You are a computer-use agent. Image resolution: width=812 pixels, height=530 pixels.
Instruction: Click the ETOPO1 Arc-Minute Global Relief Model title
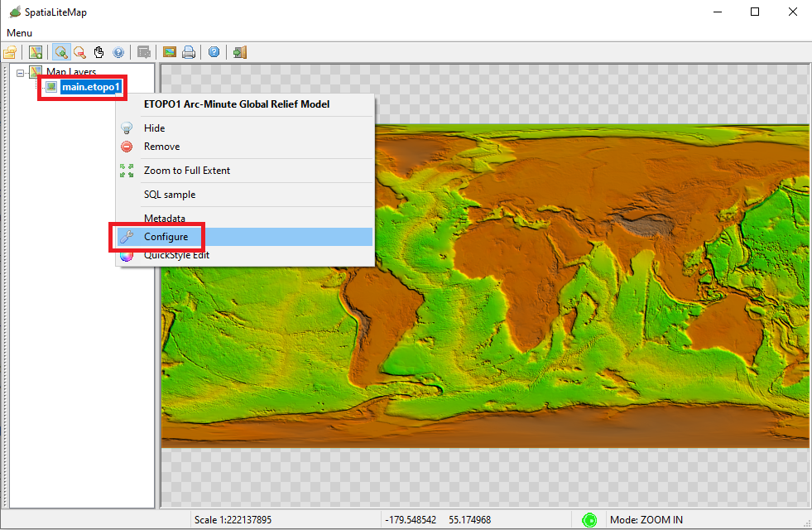(237, 104)
